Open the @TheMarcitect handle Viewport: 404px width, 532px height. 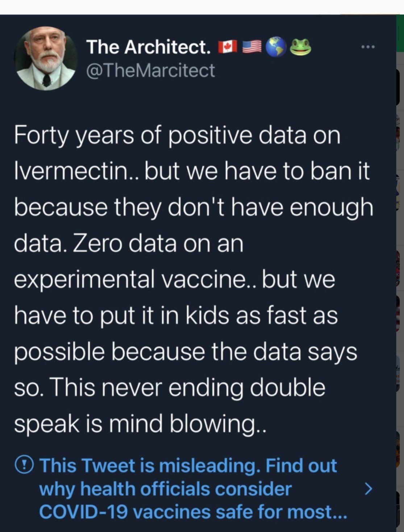click(150, 70)
